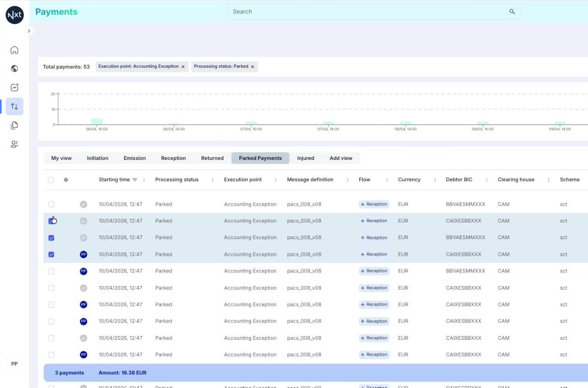Switch to the My view tab
The height and width of the screenshot is (388, 588).
click(62, 158)
